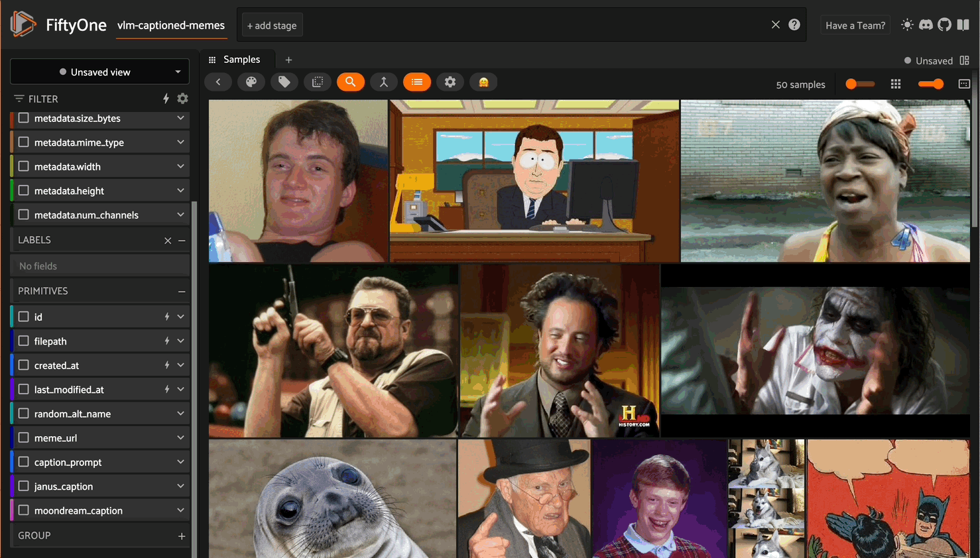Click the emoji face toolbar icon
980x558 pixels.
click(x=483, y=82)
